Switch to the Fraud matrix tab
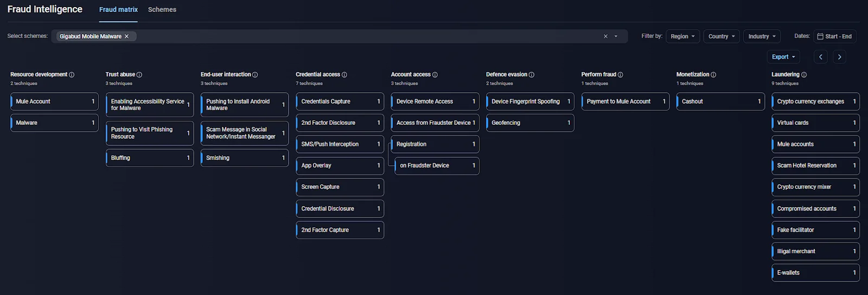868x295 pixels. 118,10
